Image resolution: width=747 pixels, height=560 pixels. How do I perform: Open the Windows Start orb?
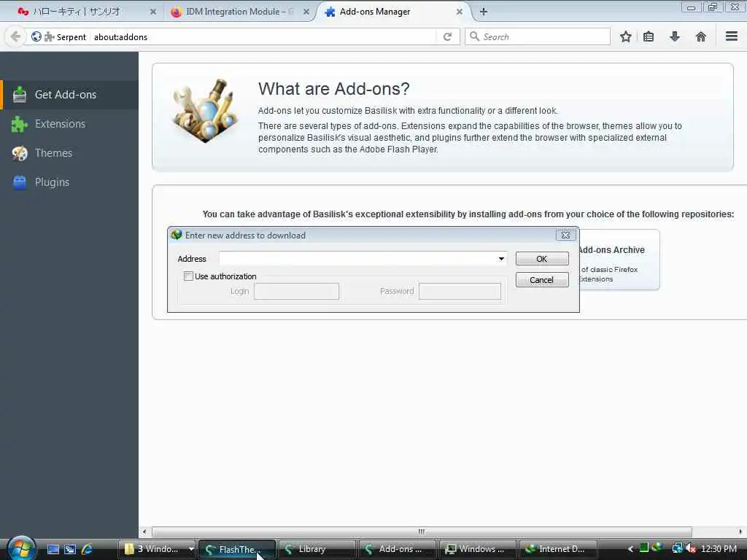(21, 548)
